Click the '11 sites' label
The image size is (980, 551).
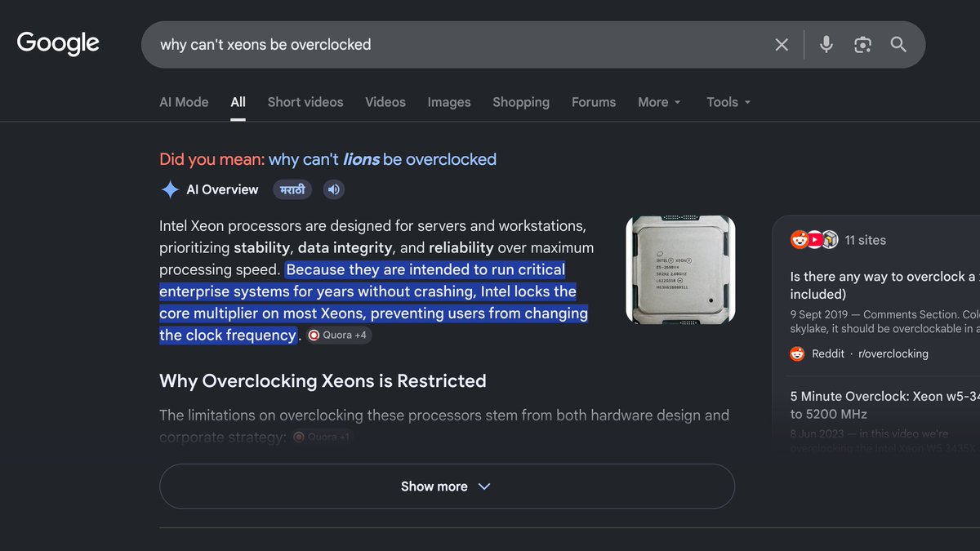tap(866, 240)
